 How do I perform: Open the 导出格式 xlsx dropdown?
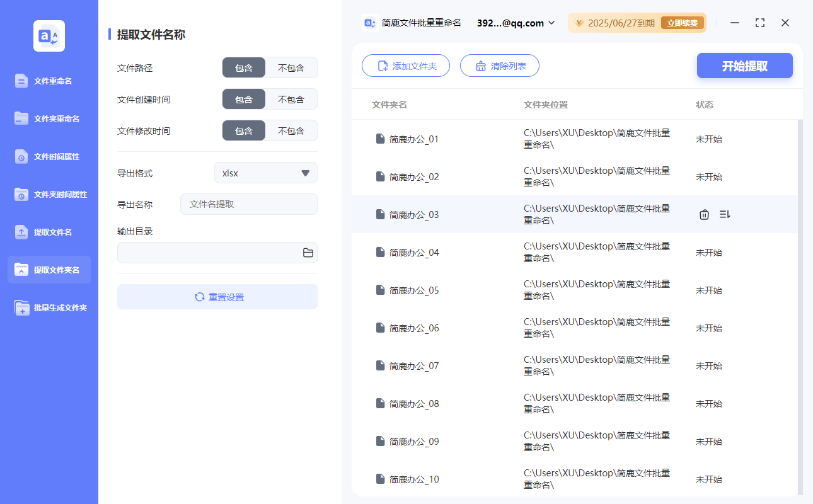265,173
